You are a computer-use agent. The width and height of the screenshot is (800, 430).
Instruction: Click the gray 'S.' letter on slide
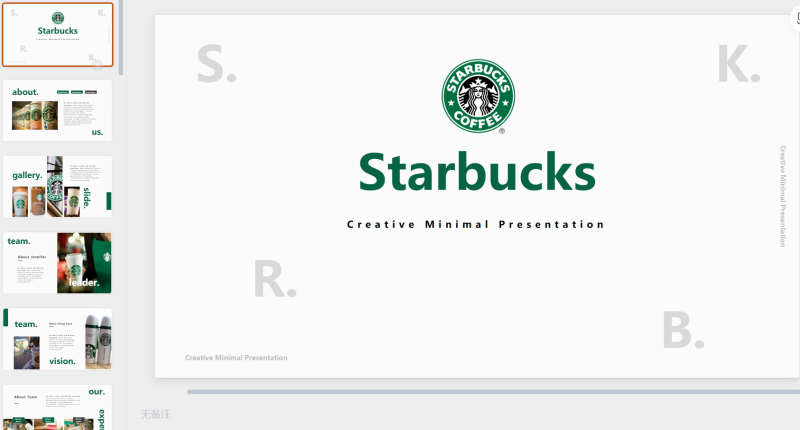click(x=216, y=64)
